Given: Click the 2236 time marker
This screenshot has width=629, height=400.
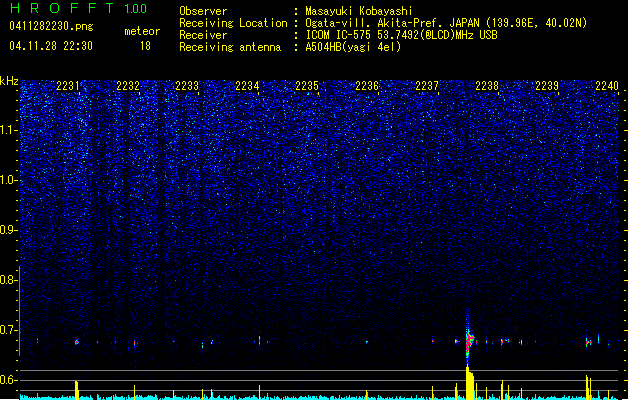Looking at the screenshot, I should click(367, 86).
